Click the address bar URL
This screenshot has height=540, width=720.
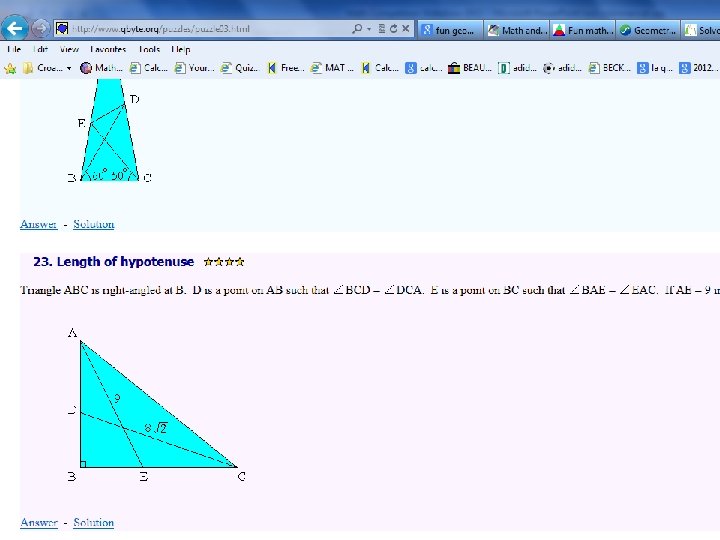click(x=161, y=28)
